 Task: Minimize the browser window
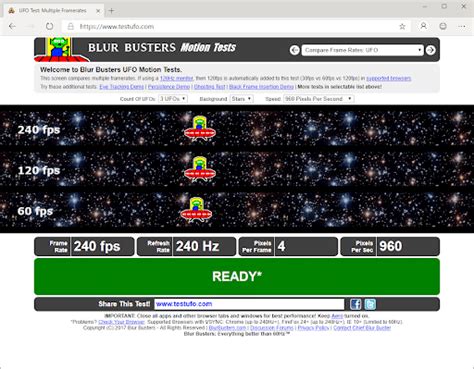tap(425, 6)
